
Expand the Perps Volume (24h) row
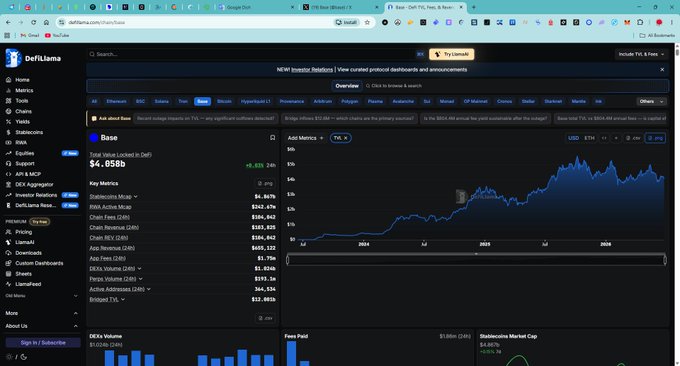point(141,279)
